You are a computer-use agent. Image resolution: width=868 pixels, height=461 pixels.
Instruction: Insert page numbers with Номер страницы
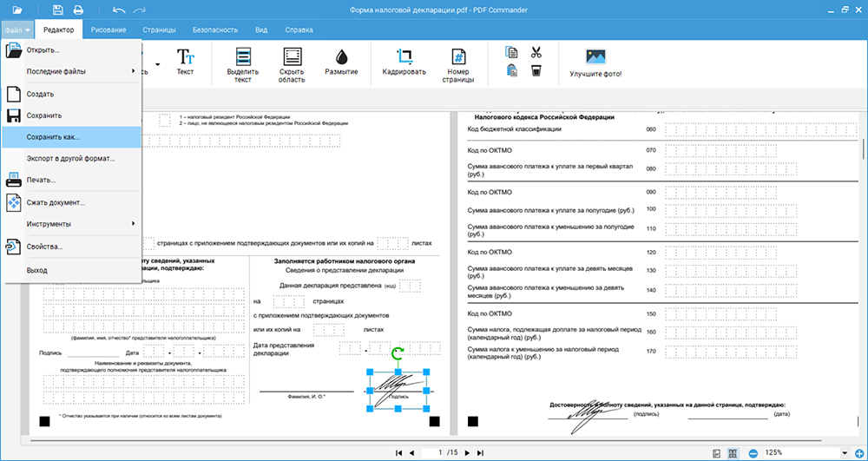click(x=457, y=64)
